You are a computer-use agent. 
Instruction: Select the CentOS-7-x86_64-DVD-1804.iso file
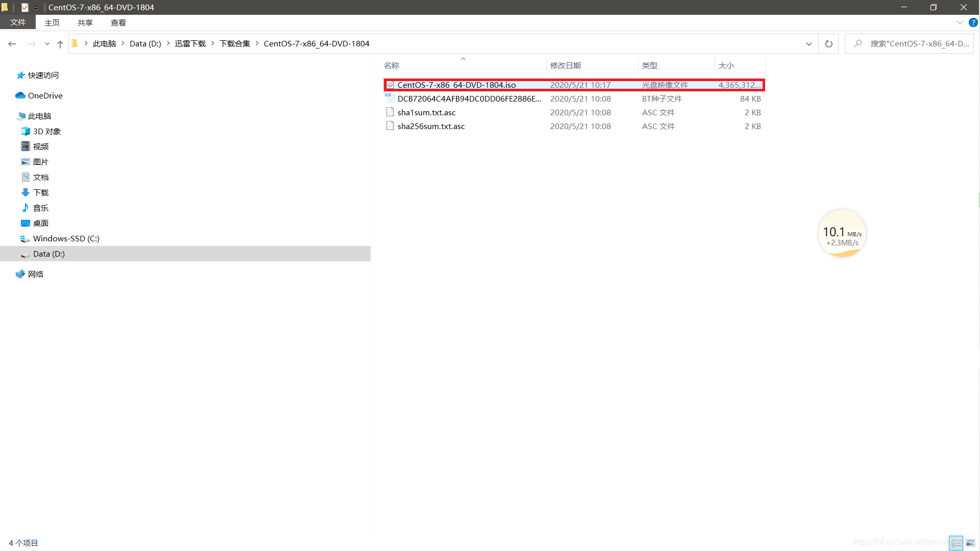(x=574, y=85)
